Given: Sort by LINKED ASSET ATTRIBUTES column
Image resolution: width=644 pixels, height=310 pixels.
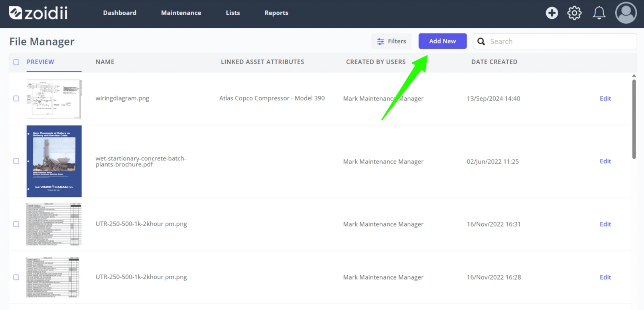Looking at the screenshot, I should (x=262, y=62).
